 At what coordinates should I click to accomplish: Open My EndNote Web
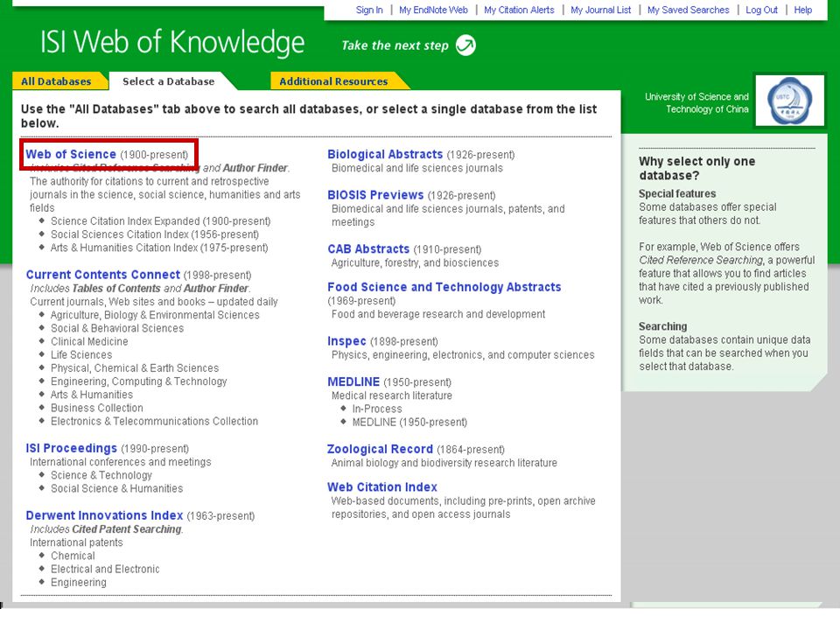coord(433,10)
